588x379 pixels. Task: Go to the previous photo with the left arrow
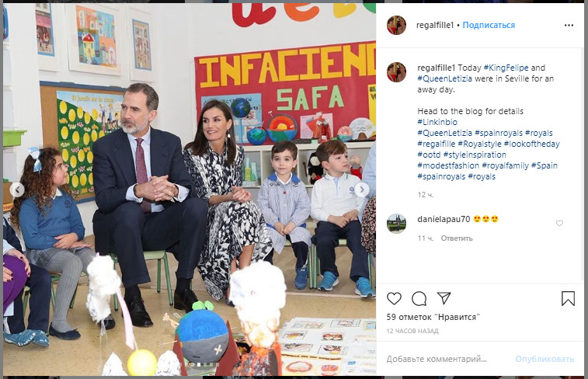click(x=17, y=190)
